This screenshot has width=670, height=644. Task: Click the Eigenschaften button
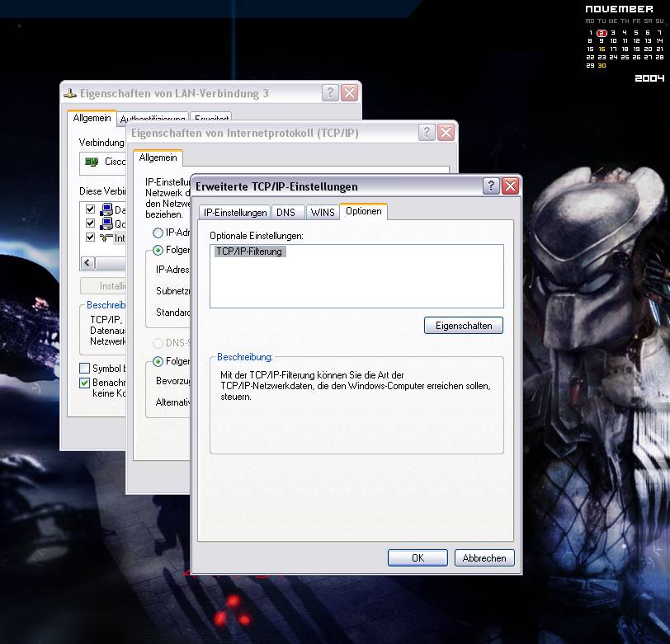point(464,326)
